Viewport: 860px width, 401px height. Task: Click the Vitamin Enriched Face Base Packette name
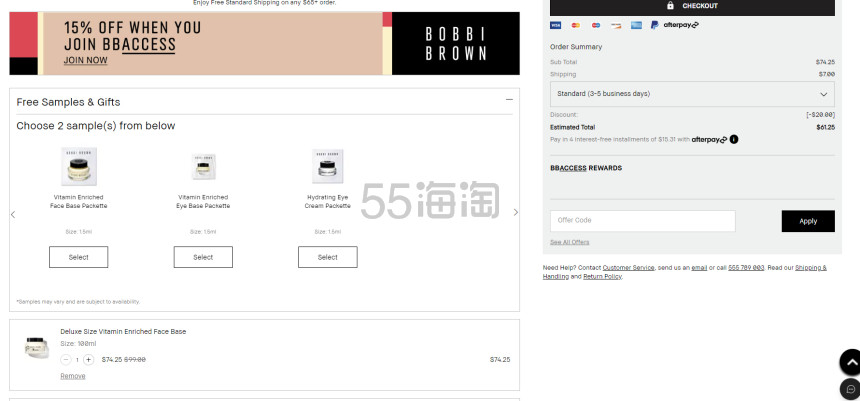pyautogui.click(x=78, y=201)
